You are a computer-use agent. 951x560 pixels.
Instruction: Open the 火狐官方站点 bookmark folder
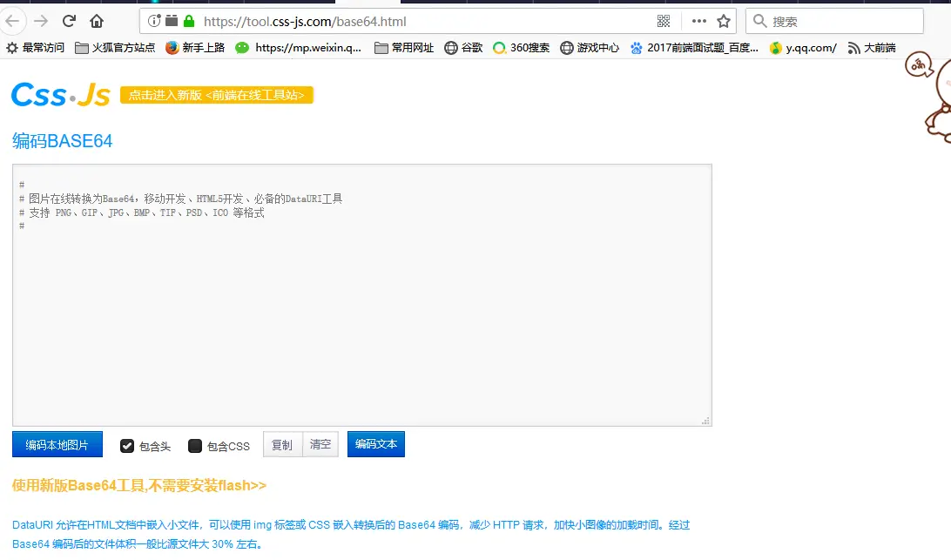click(115, 47)
